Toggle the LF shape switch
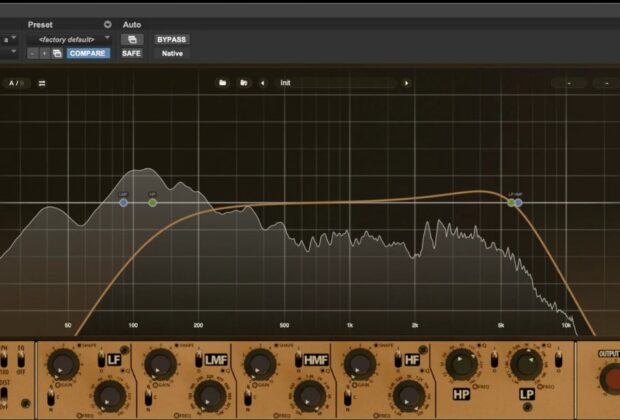The height and width of the screenshot is (420, 620). tap(101, 358)
